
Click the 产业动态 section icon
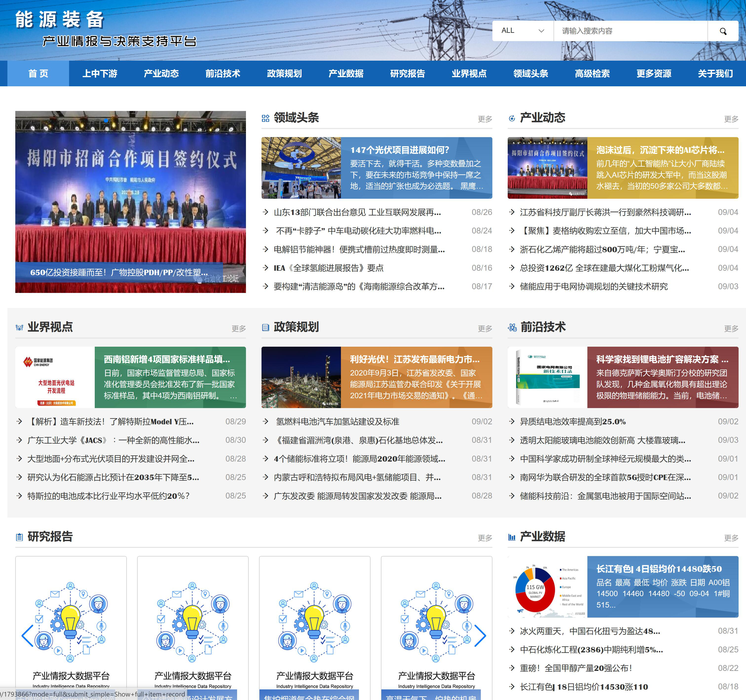coord(512,119)
